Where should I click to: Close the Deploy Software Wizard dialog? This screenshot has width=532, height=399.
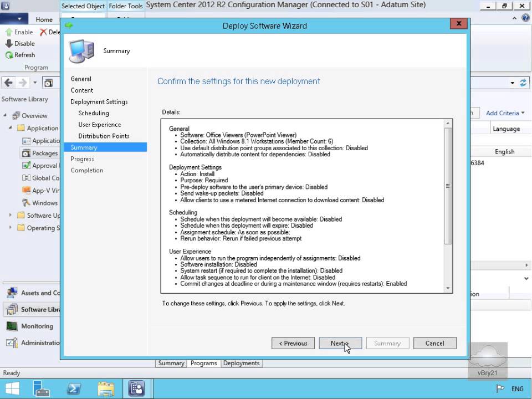click(459, 23)
